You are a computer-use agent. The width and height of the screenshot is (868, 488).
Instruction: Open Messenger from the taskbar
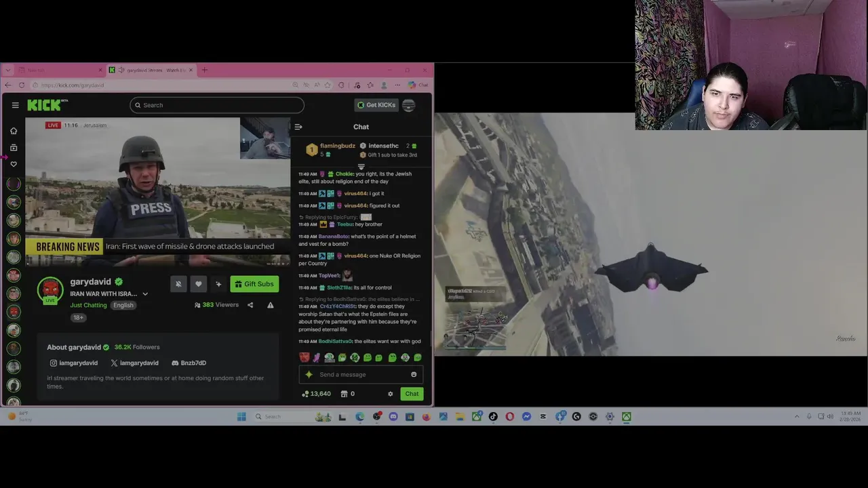coord(526,417)
